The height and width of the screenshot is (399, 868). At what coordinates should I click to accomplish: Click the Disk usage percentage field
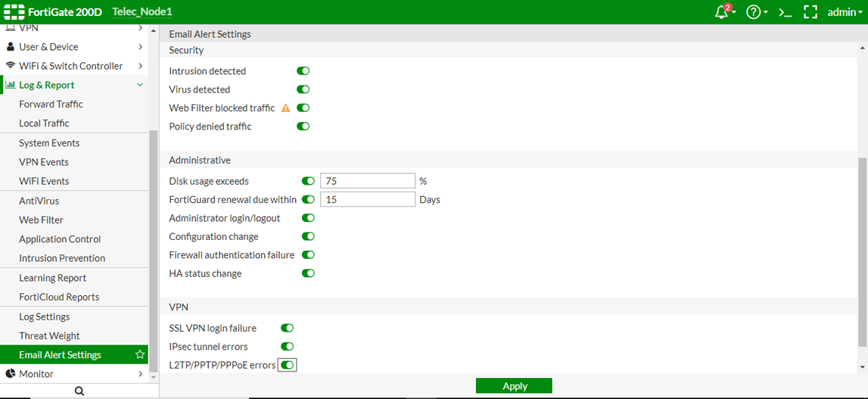tap(367, 181)
